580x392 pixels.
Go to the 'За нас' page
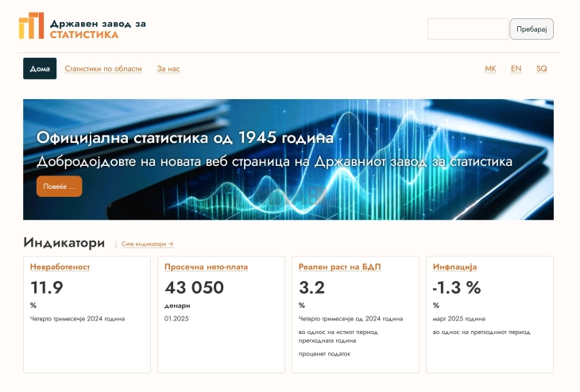point(168,69)
